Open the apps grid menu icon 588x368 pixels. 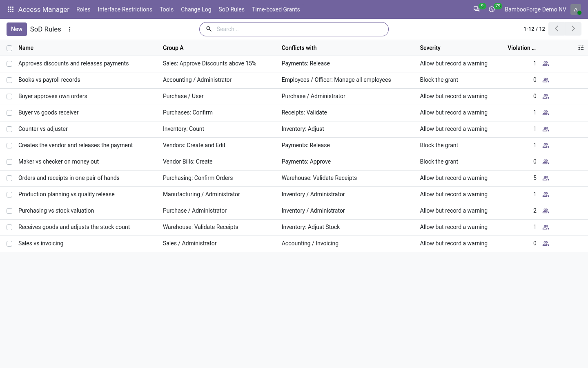(x=11, y=9)
